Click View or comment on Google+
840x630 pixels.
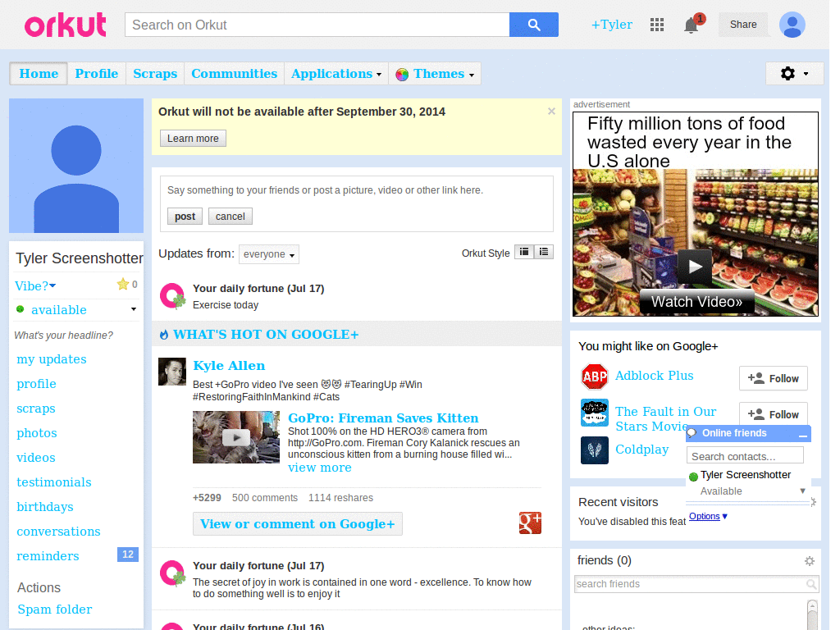[x=297, y=524]
